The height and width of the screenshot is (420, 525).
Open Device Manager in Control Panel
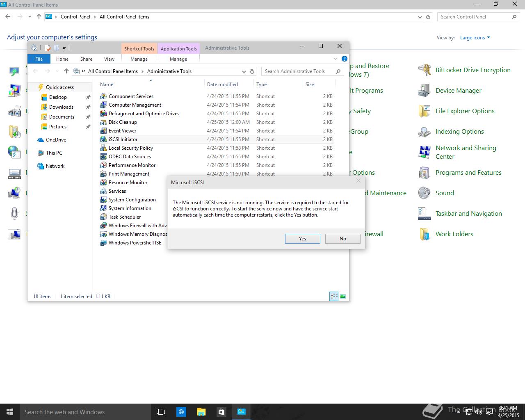pos(450,91)
